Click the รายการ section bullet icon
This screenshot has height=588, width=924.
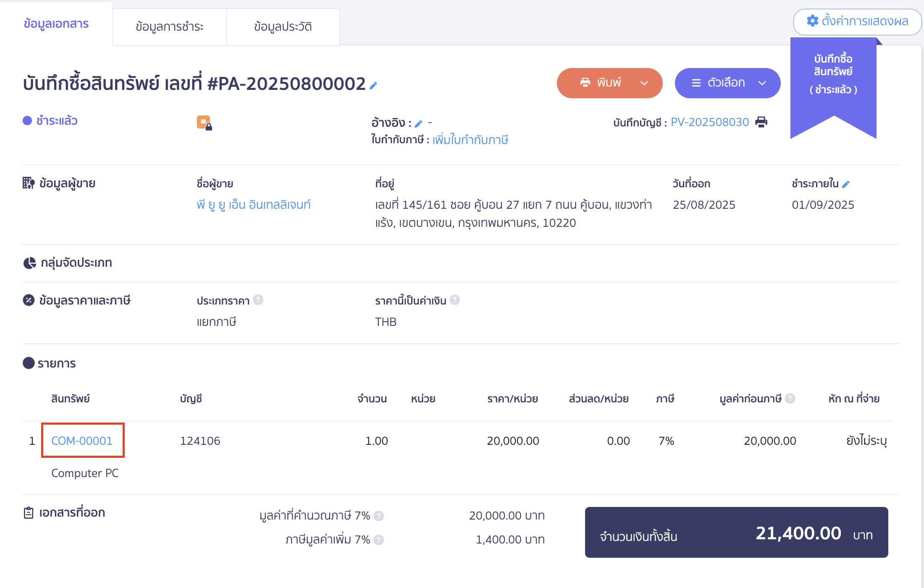coord(29,363)
